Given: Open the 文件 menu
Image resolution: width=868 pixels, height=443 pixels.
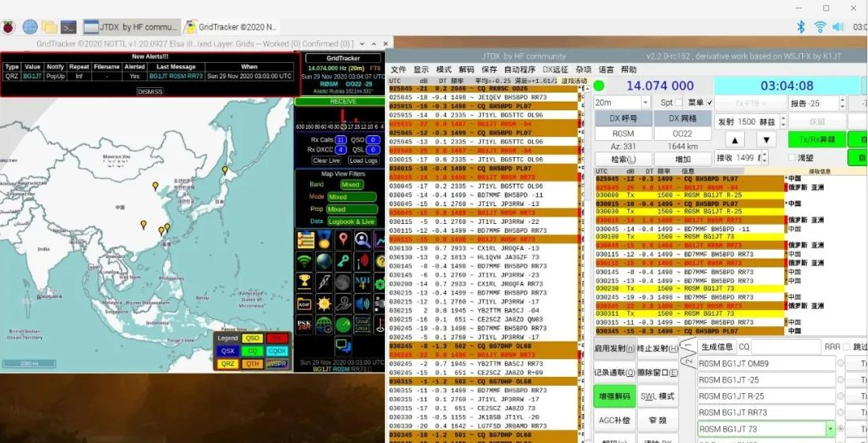Looking at the screenshot, I should pos(399,70).
